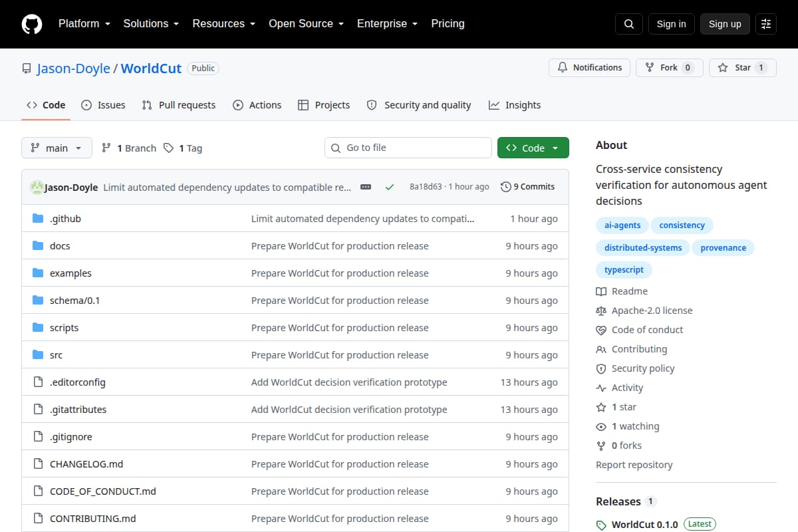798x532 pixels.
Task: Switch to the Code tab
Action: click(46, 105)
